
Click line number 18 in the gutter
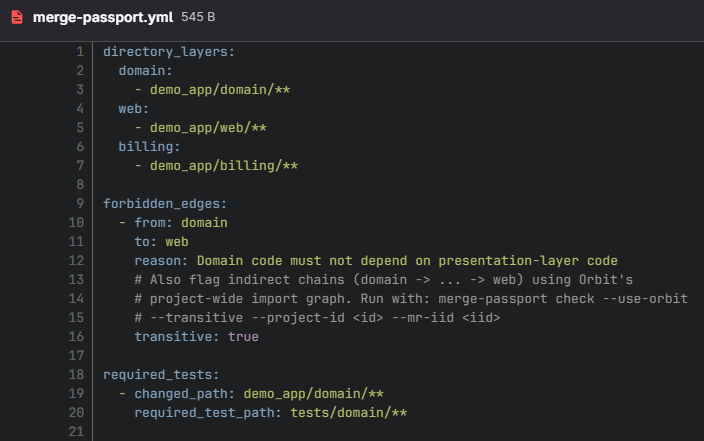[x=76, y=375]
